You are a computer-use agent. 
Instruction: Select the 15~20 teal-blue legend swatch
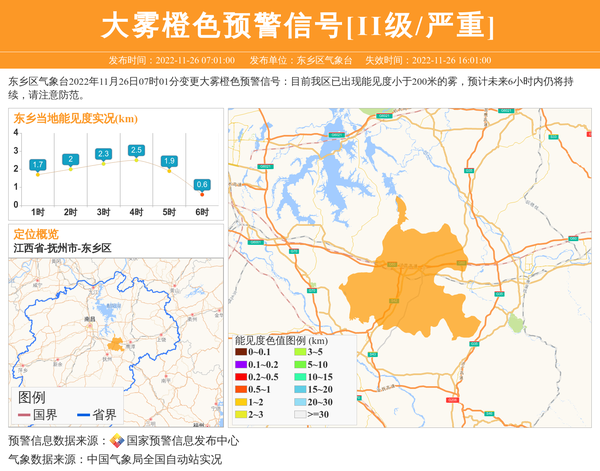(x=299, y=388)
